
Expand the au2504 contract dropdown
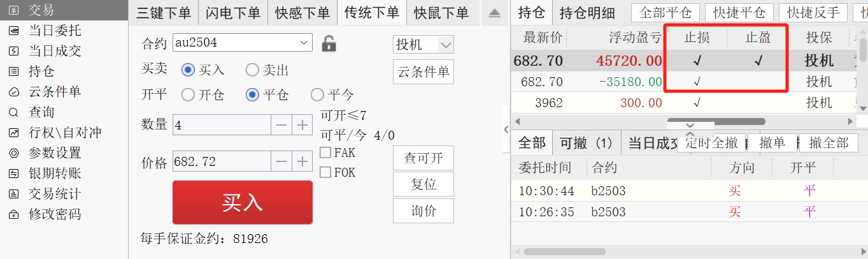click(303, 43)
